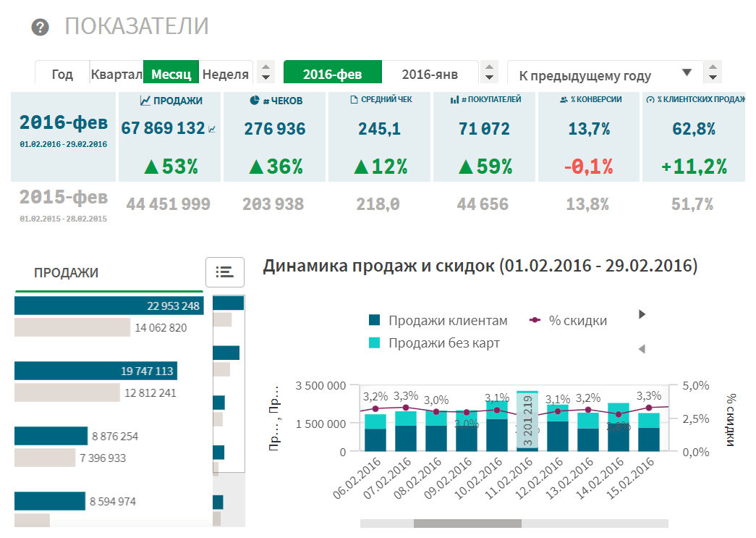Choose the Неделя period option
This screenshot has height=538, width=756.
(x=226, y=74)
